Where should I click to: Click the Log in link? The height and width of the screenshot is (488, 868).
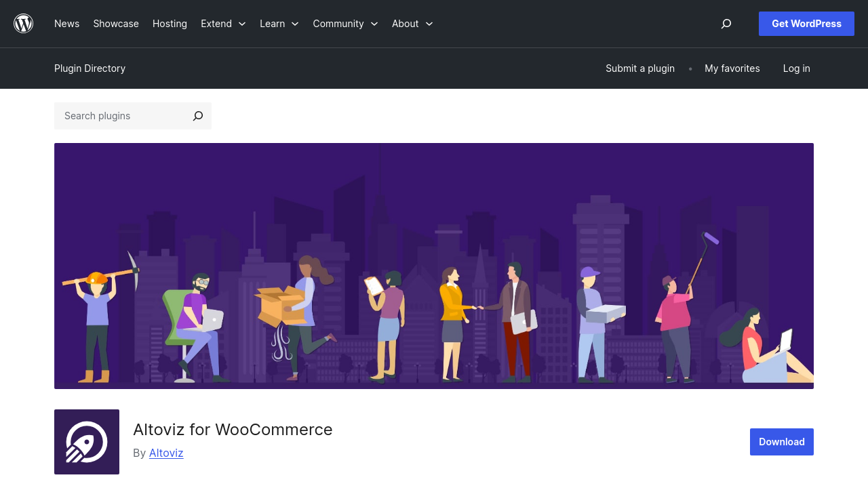pos(796,68)
